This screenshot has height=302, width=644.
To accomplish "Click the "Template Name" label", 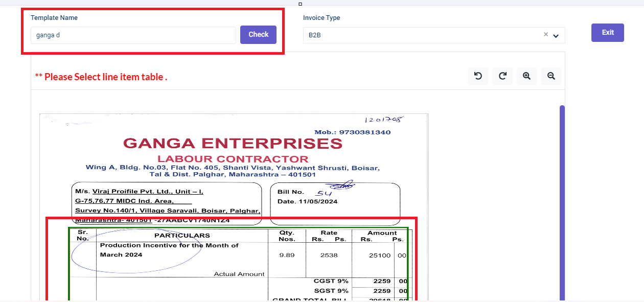I will point(54,18).
